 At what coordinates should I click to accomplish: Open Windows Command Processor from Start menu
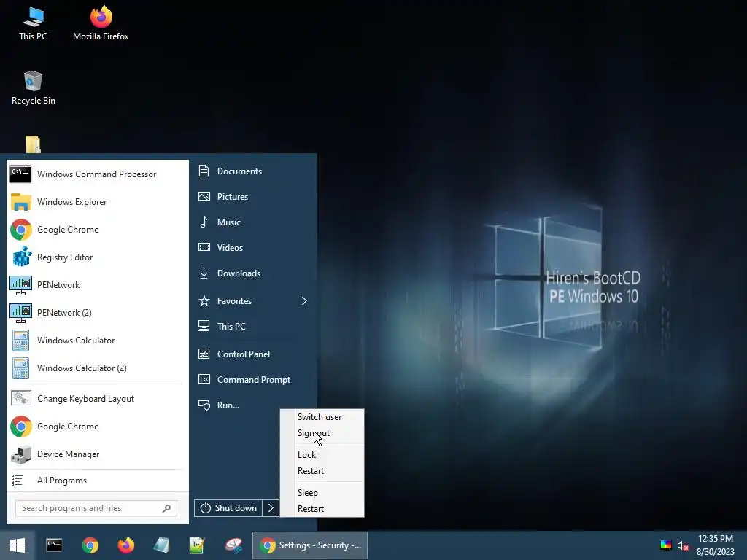click(x=97, y=174)
